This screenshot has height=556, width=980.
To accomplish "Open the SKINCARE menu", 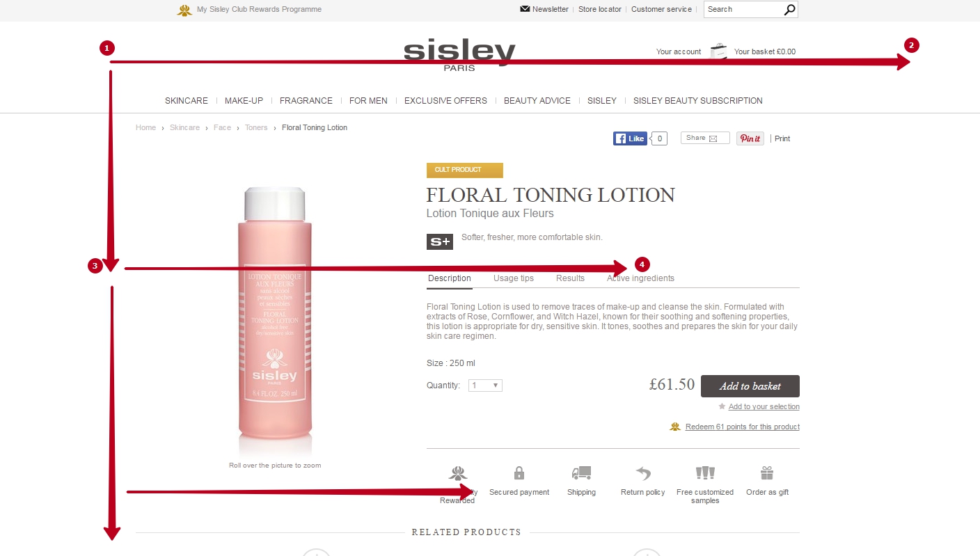I will point(187,101).
